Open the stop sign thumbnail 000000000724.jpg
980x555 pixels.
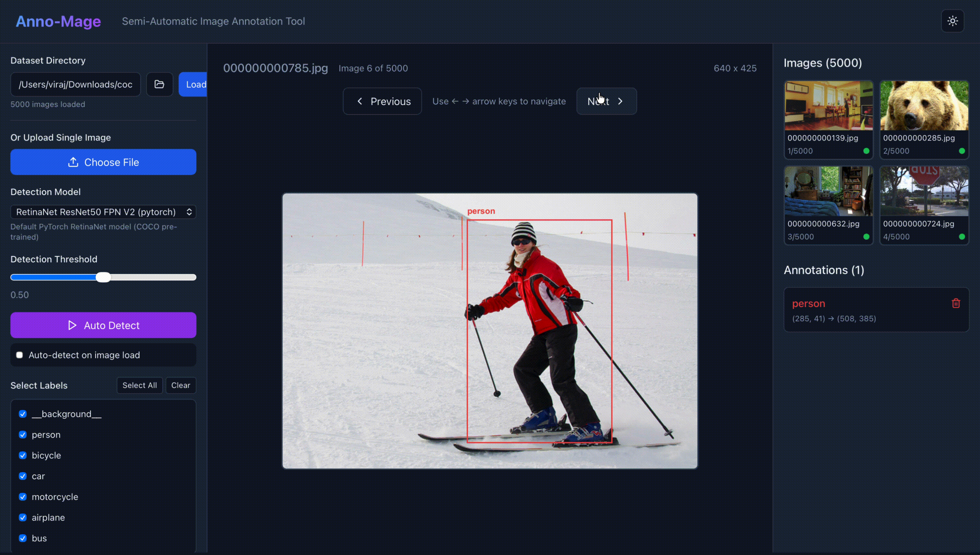924,205
